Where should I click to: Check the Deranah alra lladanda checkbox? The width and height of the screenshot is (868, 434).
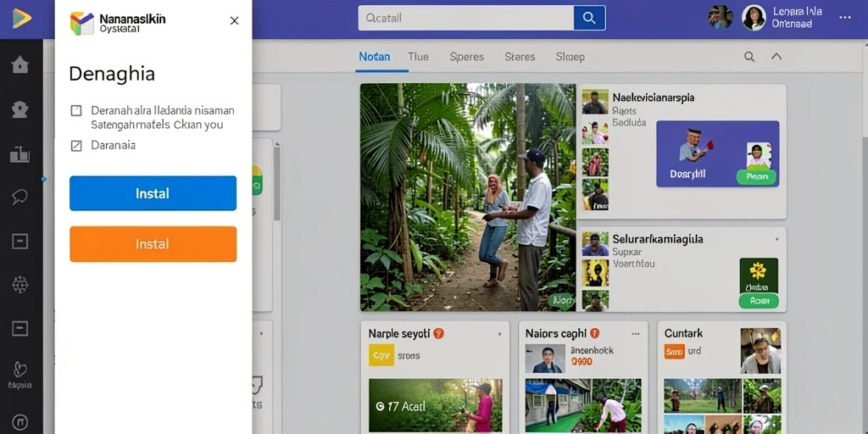click(76, 110)
